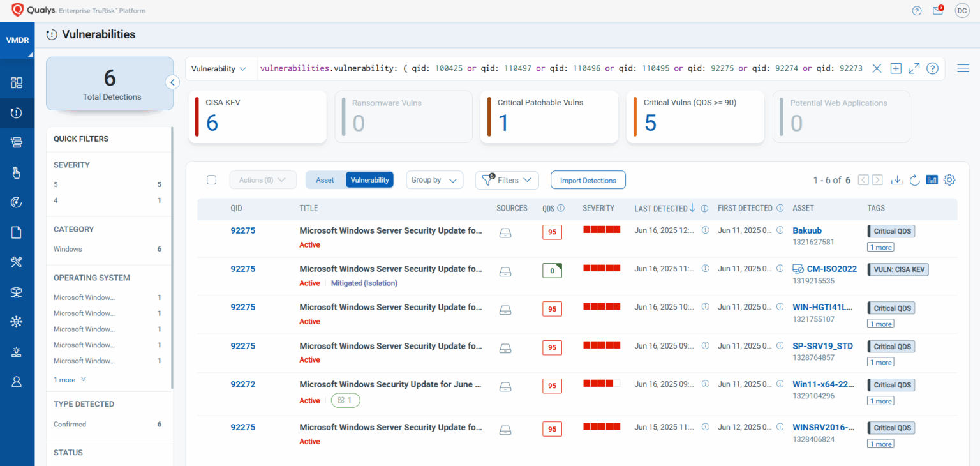Select the Vulnerabilities icon in left sidebar

pos(17,112)
